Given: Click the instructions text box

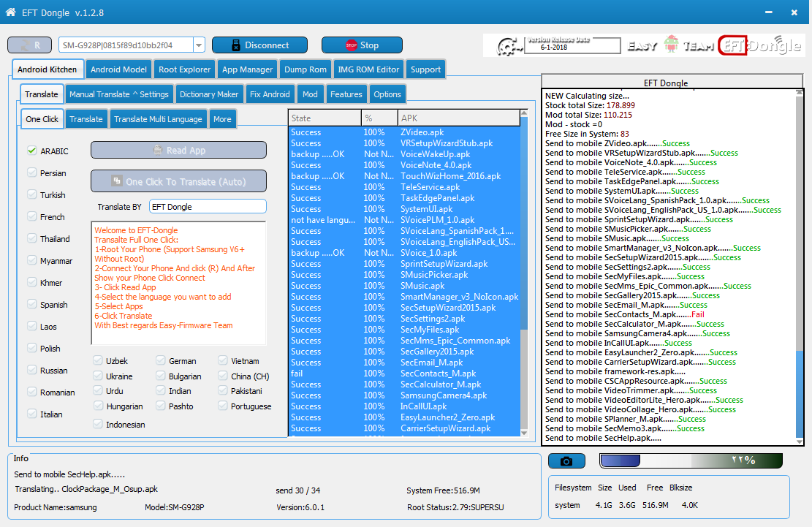Looking at the screenshot, I should point(178,283).
